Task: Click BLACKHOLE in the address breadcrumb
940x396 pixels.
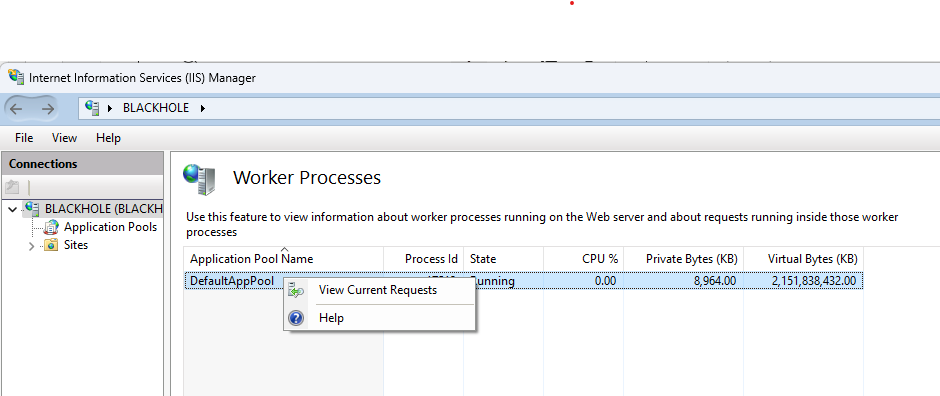Action: click(x=156, y=108)
